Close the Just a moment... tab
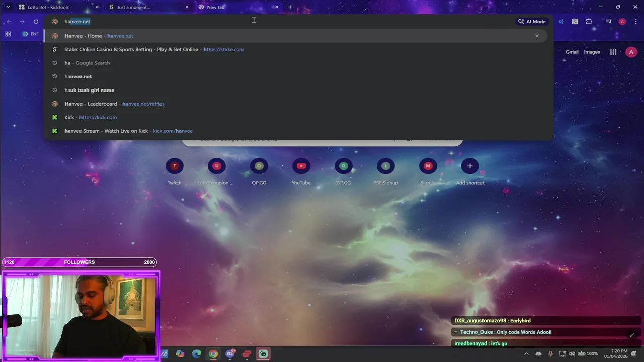The width and height of the screenshot is (644, 362). tap(187, 7)
